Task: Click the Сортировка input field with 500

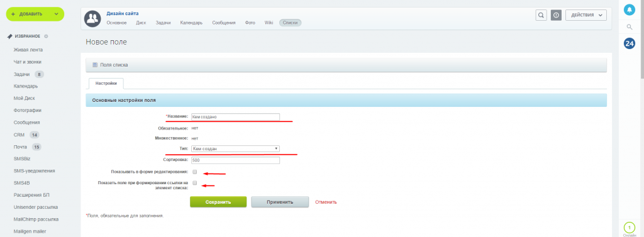Action: 235,160
